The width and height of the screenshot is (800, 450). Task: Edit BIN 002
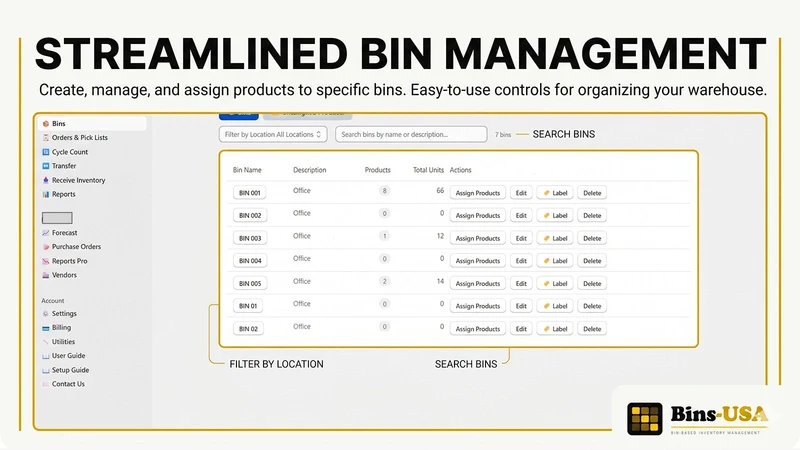coord(521,215)
